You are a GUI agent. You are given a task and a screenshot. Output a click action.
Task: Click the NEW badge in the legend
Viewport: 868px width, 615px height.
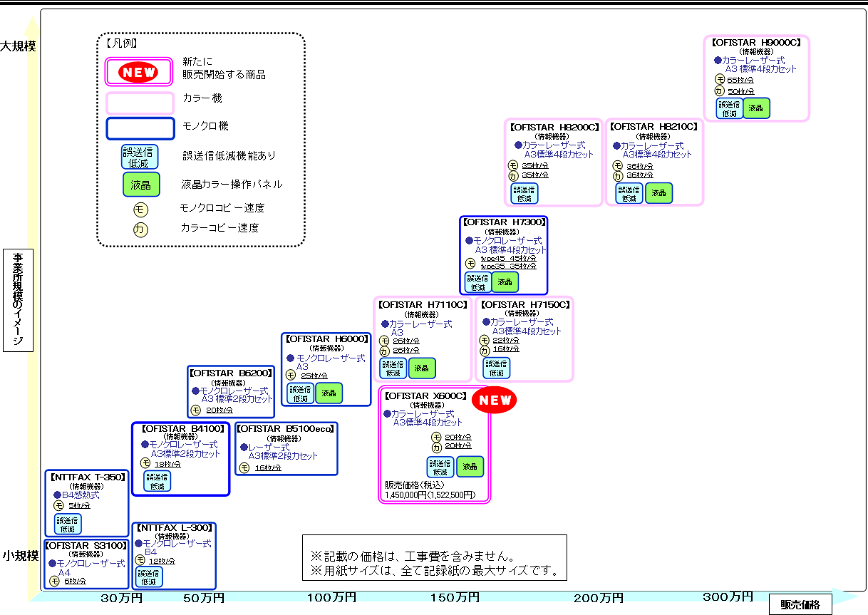[139, 72]
